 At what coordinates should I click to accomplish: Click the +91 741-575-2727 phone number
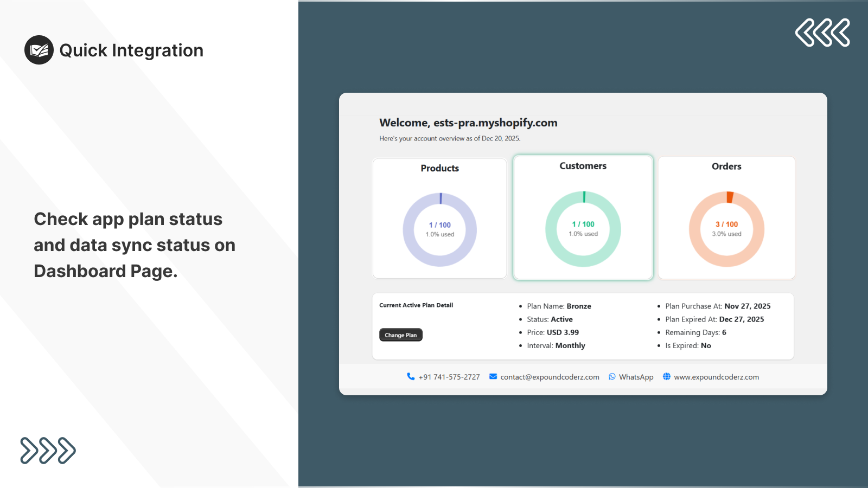(x=449, y=377)
